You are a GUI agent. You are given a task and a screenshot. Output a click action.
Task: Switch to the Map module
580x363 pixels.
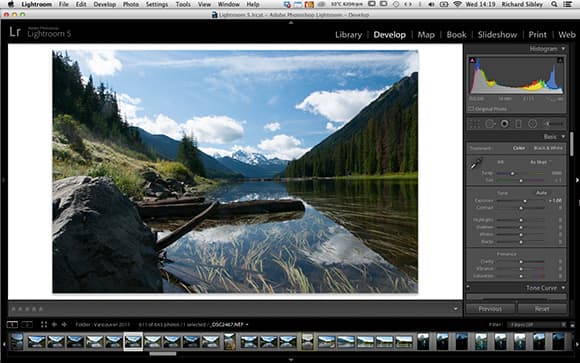(x=426, y=35)
